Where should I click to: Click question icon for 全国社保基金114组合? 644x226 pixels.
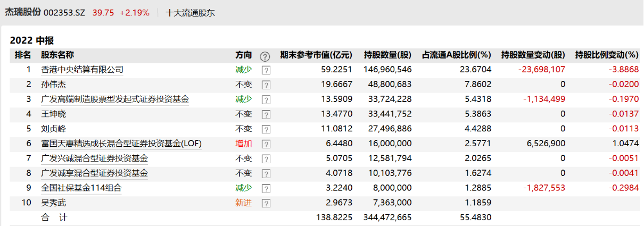click(x=266, y=188)
